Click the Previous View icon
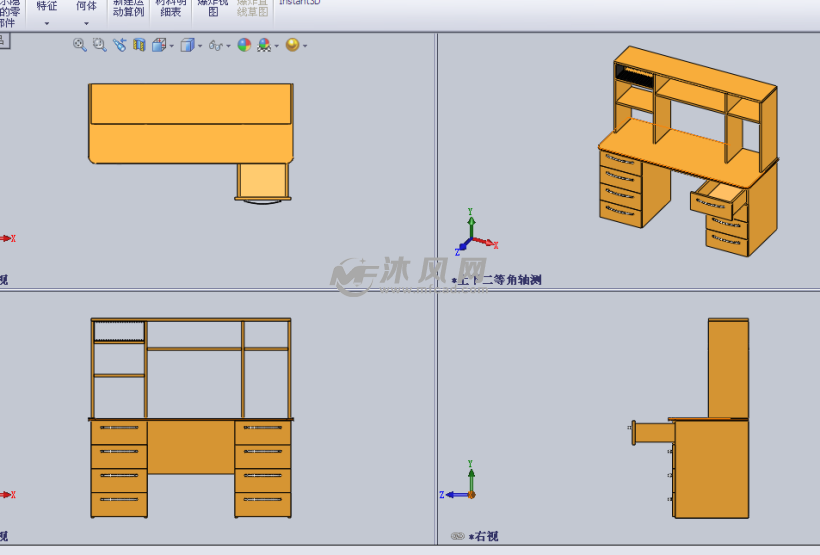820x555 pixels. pos(119,45)
